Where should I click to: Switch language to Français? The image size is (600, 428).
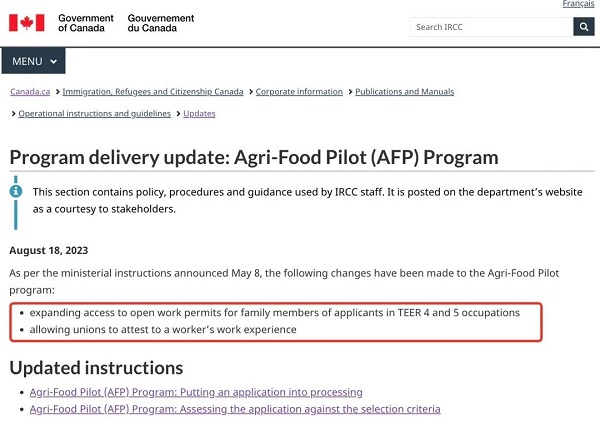[x=578, y=5]
